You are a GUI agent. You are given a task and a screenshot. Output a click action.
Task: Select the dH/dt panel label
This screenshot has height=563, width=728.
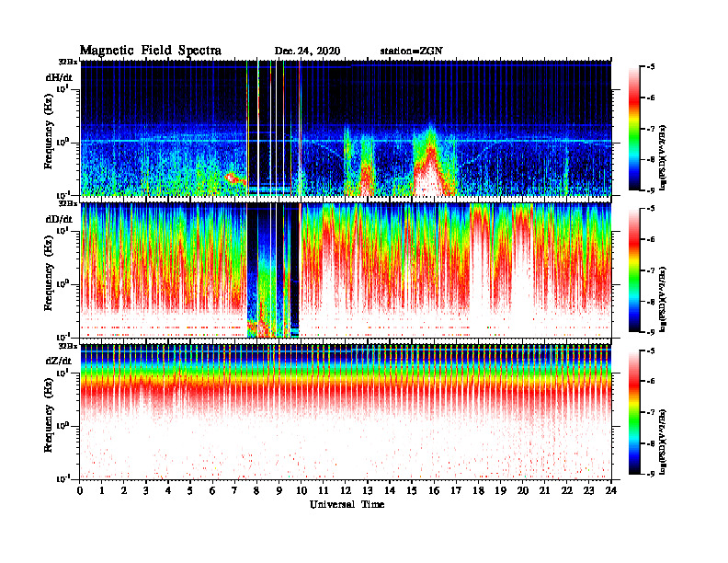(x=59, y=77)
